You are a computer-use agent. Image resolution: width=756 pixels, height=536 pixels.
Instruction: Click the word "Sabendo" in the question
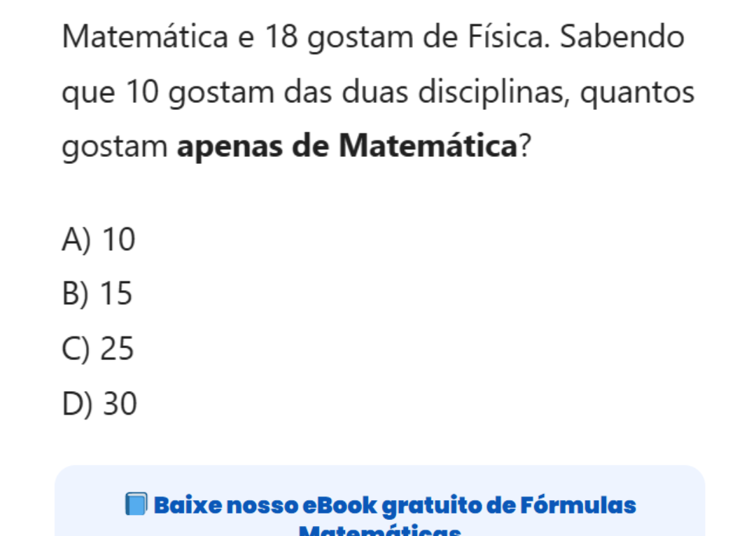(621, 37)
